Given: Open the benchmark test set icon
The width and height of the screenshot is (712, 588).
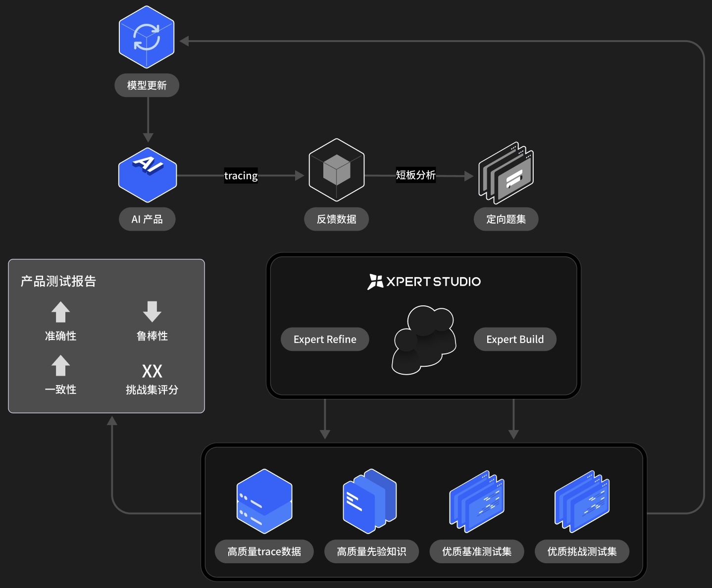Looking at the screenshot, I should (x=477, y=501).
